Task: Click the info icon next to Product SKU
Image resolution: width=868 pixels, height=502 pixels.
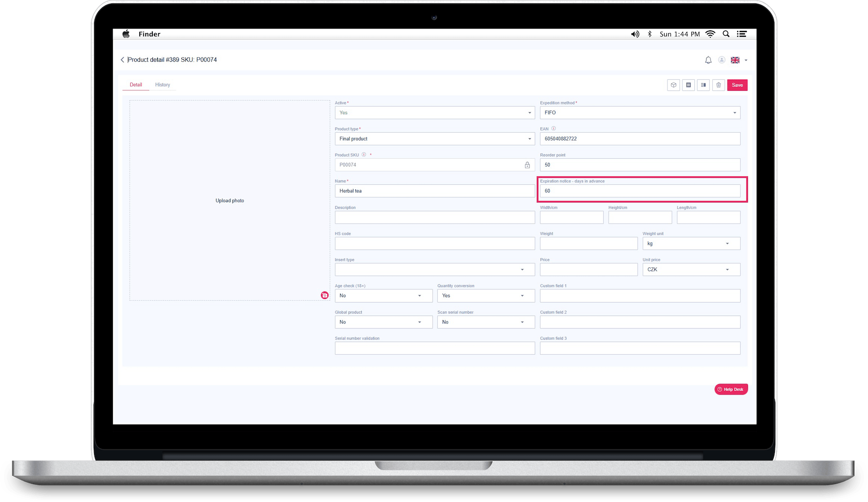Action: [364, 154]
